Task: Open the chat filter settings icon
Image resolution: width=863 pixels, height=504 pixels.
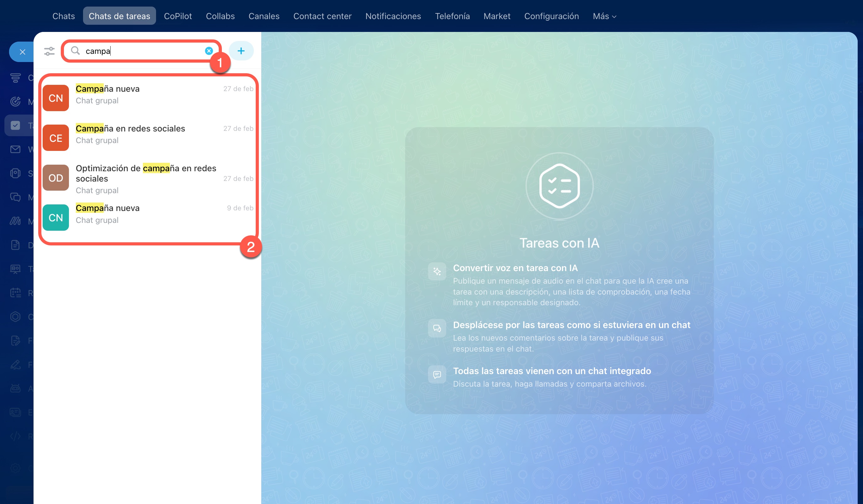Action: coord(49,51)
